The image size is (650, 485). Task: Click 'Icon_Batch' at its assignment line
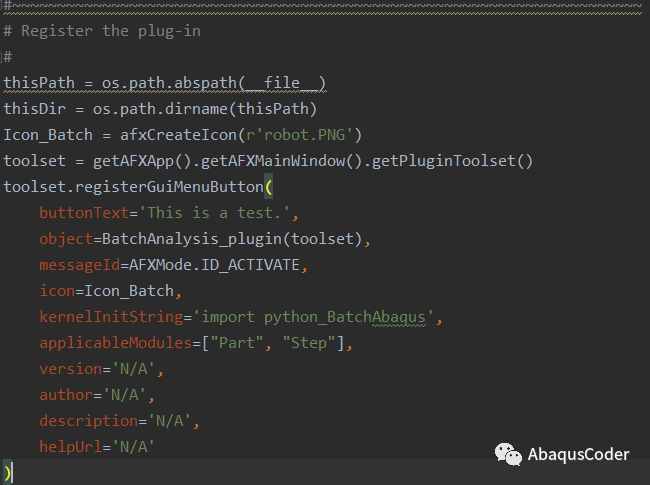[x=48, y=135]
